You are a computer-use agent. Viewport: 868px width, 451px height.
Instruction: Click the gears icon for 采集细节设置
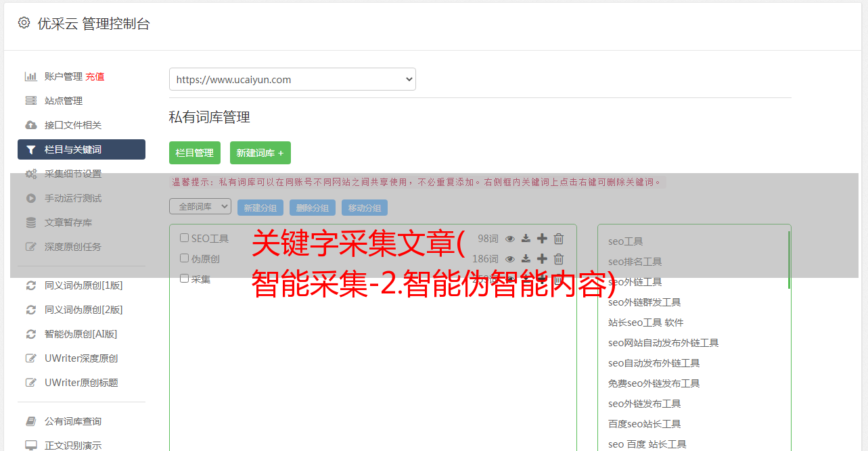(31, 174)
